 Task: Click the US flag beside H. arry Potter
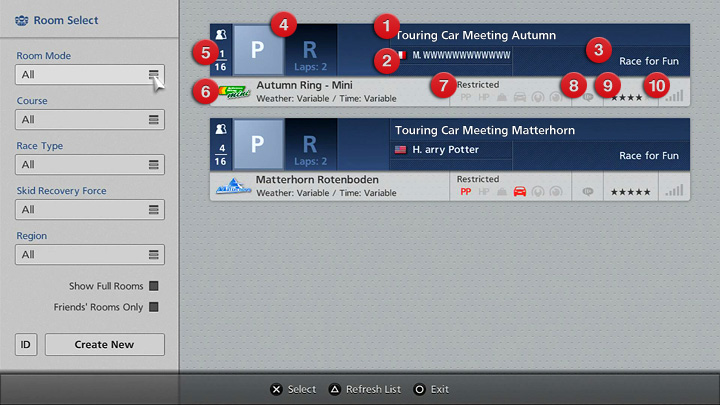(402, 150)
